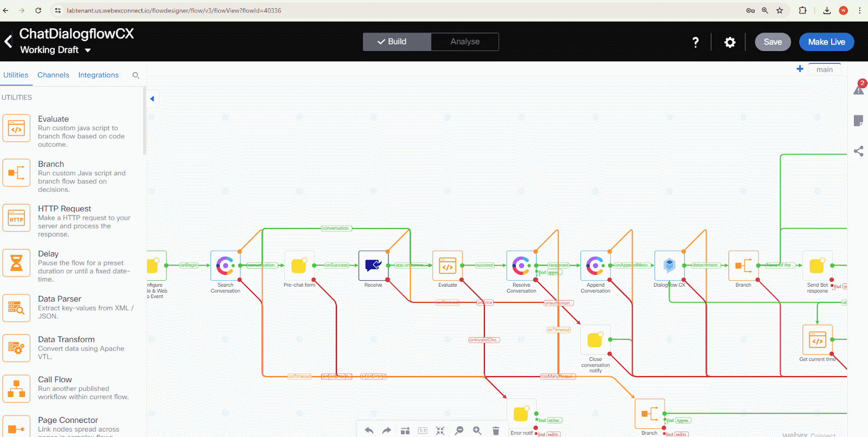Open the Chrome profile avatar

[x=843, y=10]
